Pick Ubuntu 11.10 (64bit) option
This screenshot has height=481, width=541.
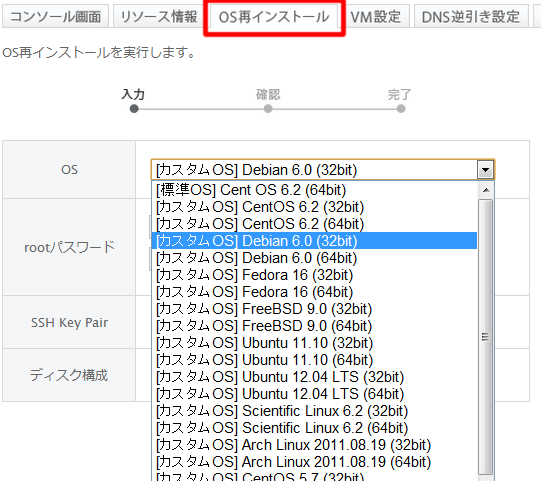click(x=314, y=360)
